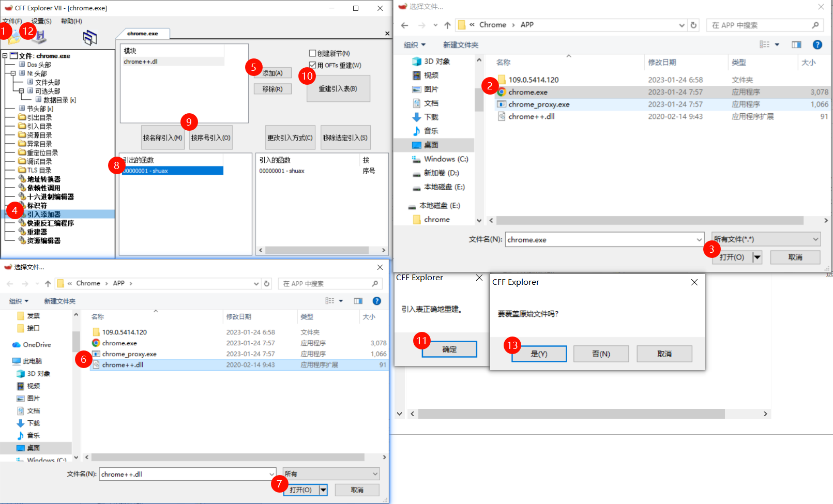Click the 移除选定引入(S) button
Screen dimensions: 833x504
(345, 138)
